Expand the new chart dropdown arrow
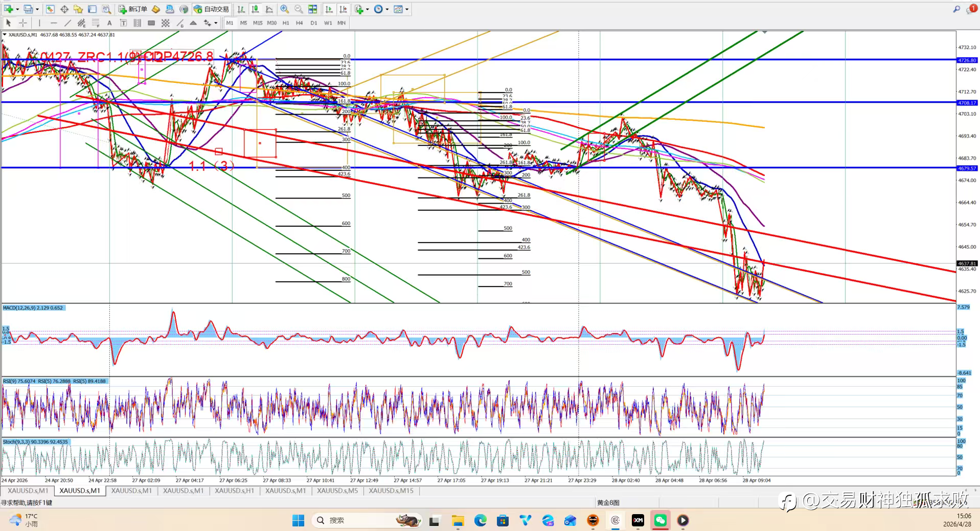Image resolution: width=980 pixels, height=531 pixels. pos(17,9)
